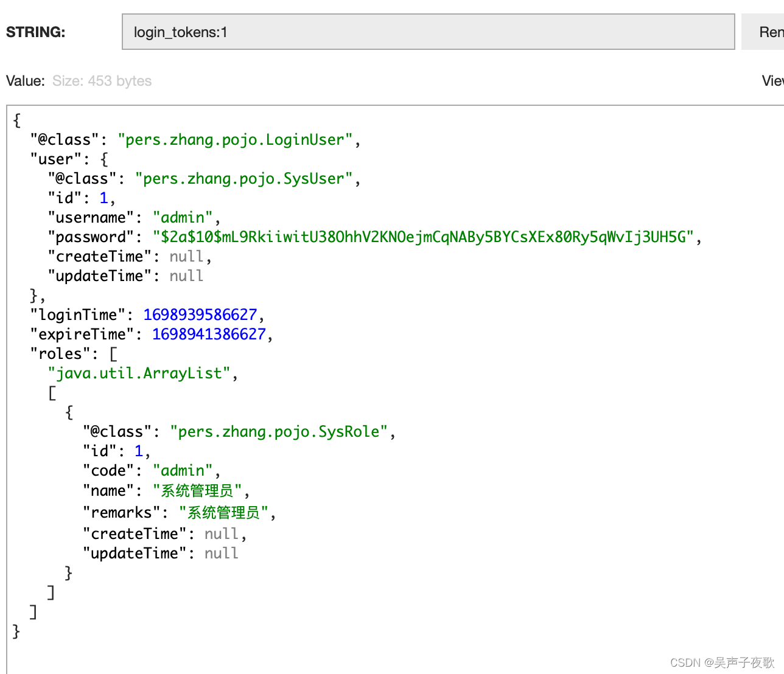Click the Value: label

(x=26, y=81)
